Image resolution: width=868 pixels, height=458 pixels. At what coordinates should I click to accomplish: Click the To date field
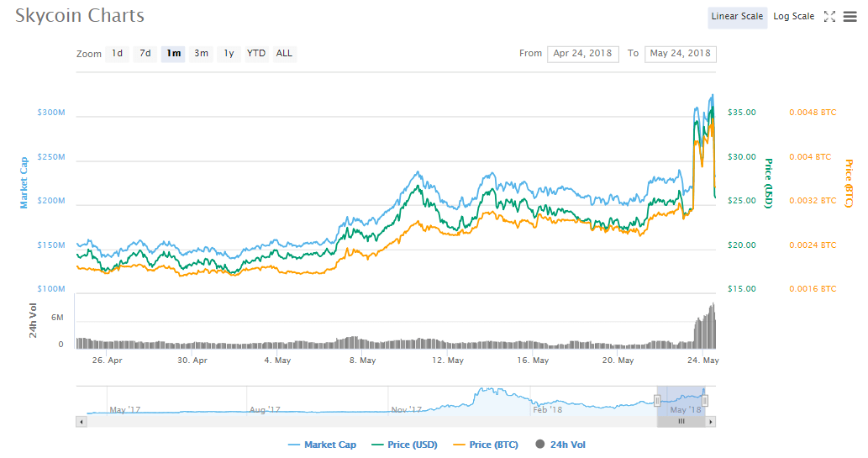click(x=680, y=54)
